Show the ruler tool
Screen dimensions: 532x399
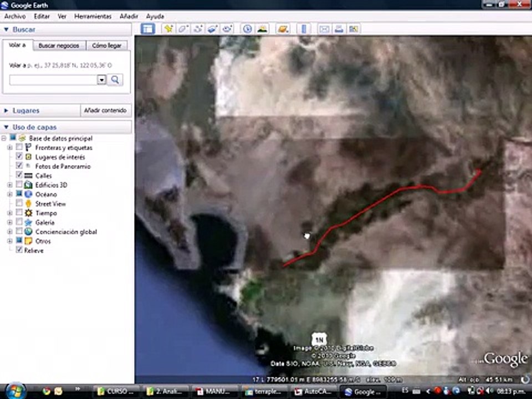point(304,29)
